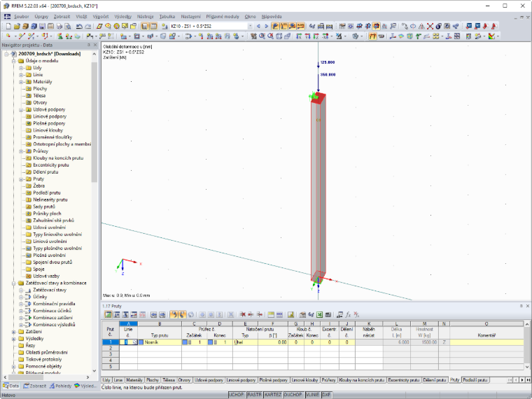Open the Zobrazit navigator tab
This screenshot has height=399, width=532.
coord(34,386)
